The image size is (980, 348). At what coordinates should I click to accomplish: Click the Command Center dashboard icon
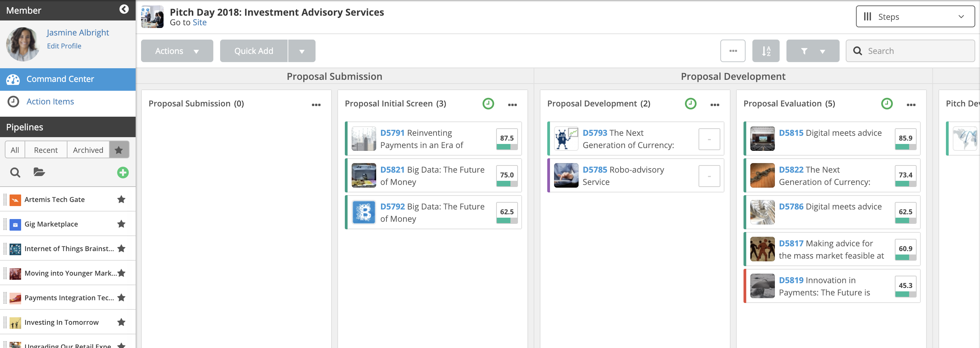tap(13, 79)
